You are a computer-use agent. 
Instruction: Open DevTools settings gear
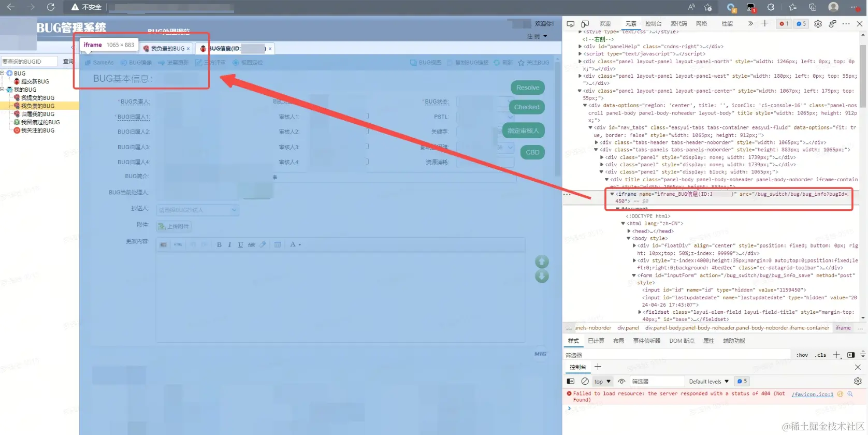(818, 24)
